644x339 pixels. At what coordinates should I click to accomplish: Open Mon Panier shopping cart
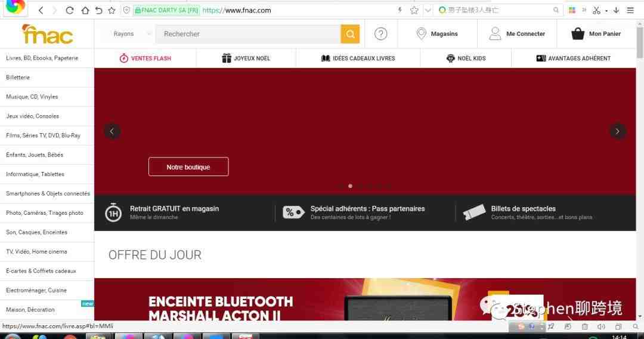point(596,33)
